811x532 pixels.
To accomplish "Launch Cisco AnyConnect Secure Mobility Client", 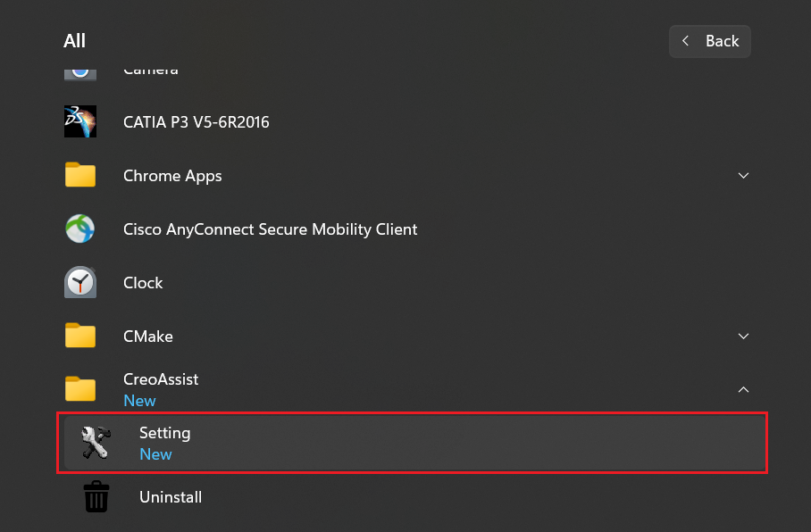I will [270, 229].
